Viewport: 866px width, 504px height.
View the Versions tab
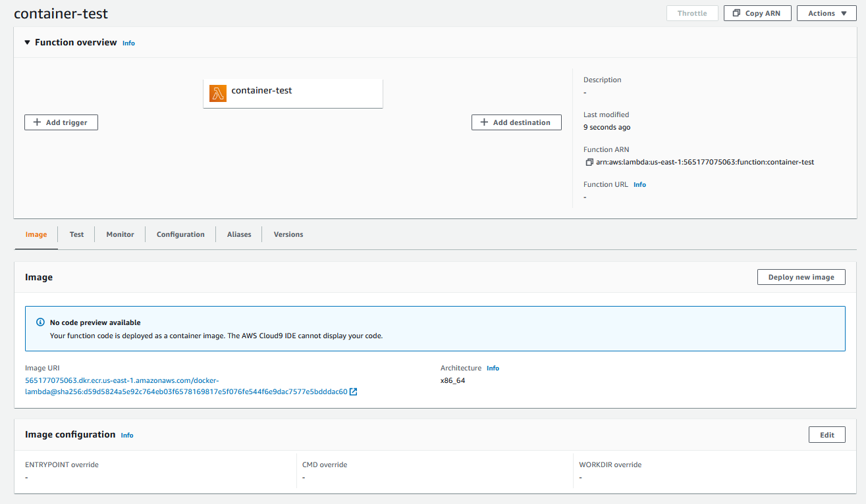(288, 234)
